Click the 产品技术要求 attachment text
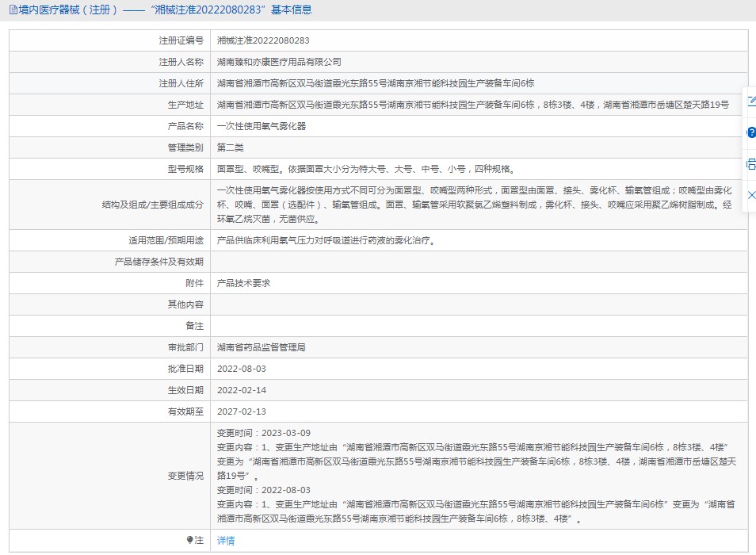The width and height of the screenshot is (756, 555). click(244, 283)
